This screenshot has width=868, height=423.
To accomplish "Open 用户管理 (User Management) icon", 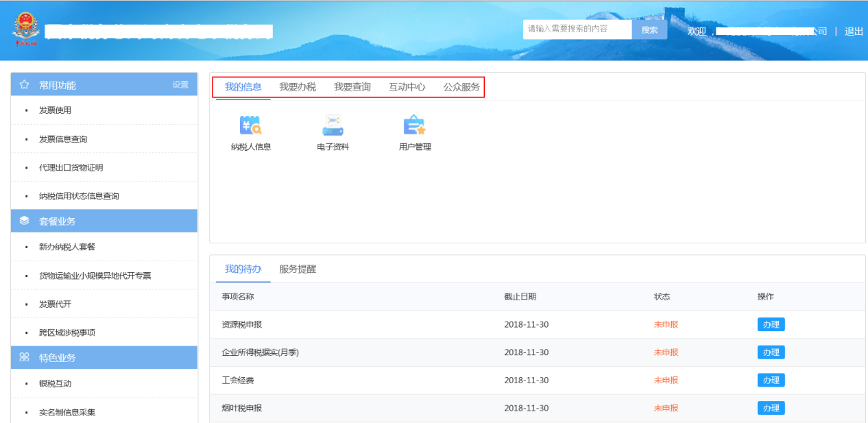I will pos(413,132).
